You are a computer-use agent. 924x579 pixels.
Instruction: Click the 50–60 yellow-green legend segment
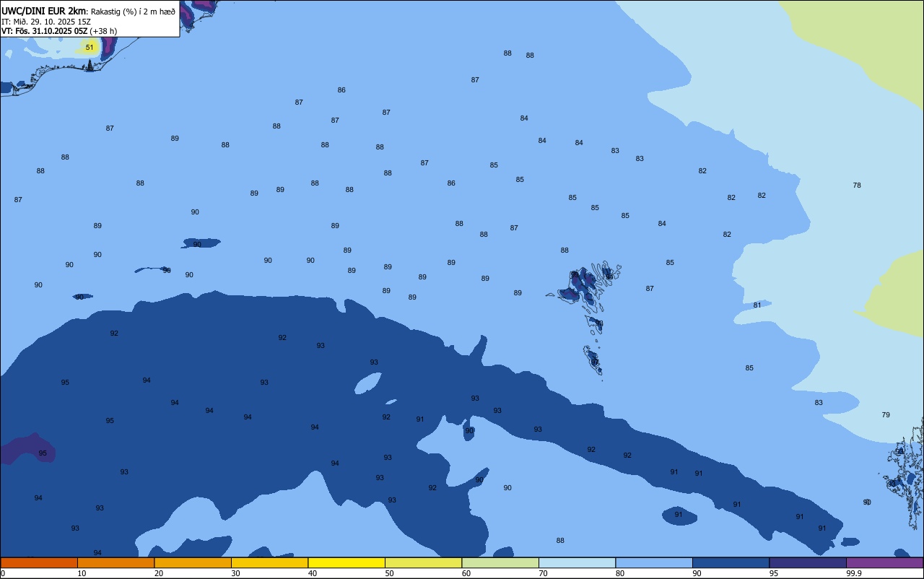(x=423, y=562)
